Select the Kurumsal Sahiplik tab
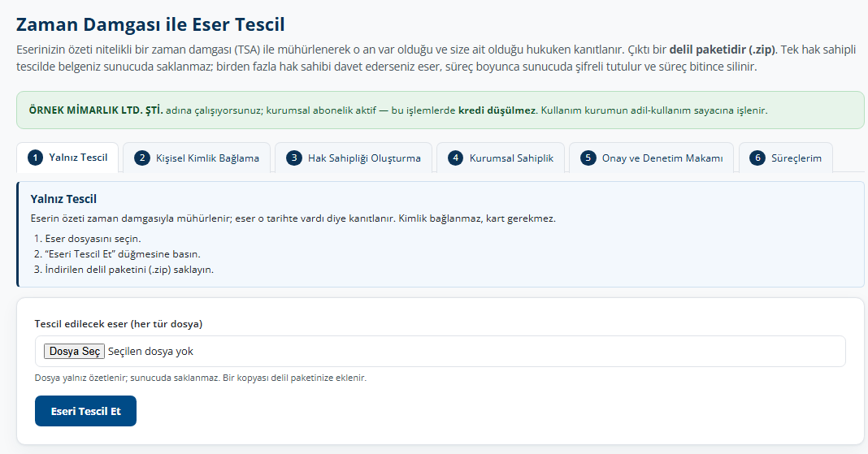This screenshot has height=454, width=868. [501, 158]
